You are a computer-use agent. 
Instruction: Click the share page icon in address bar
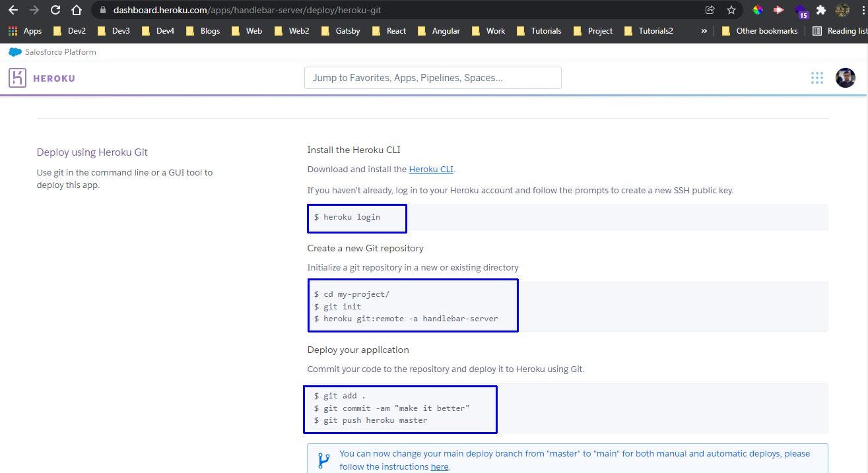point(710,10)
